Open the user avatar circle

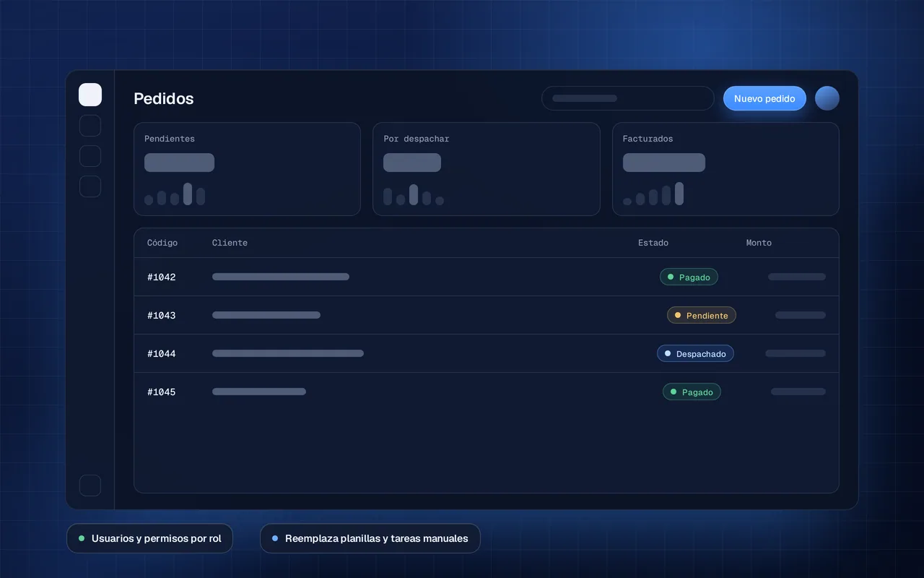pos(827,98)
